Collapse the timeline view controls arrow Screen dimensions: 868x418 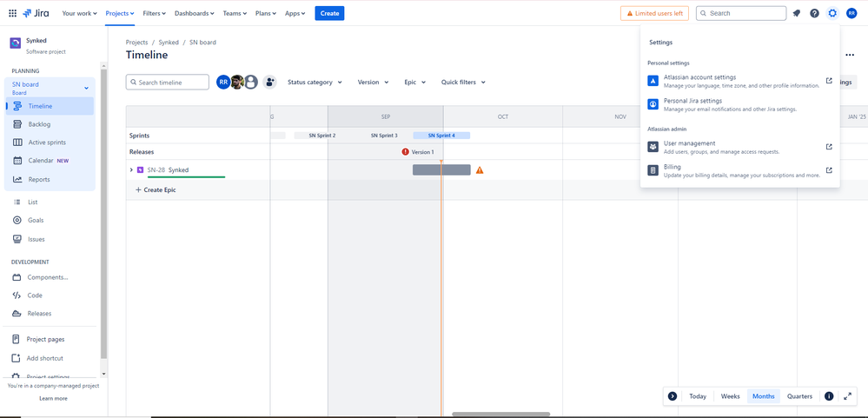click(672, 396)
